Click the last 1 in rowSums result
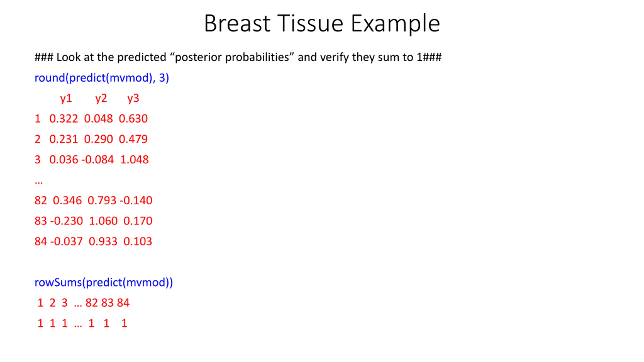This screenshot has width=644, height=362. [x=124, y=323]
